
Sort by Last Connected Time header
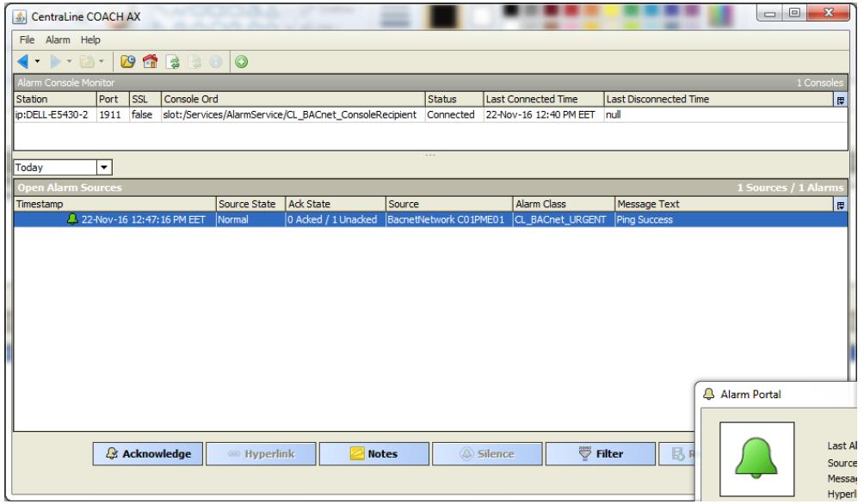tap(544, 99)
